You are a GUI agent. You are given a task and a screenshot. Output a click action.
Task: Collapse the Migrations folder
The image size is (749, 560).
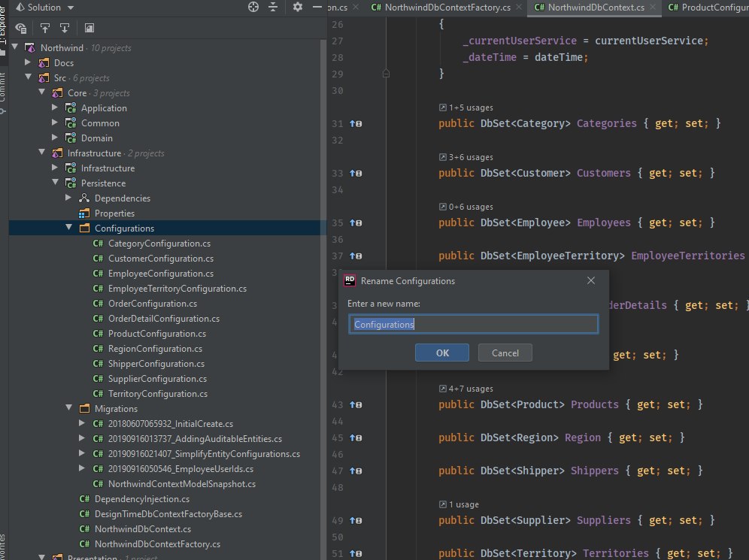coord(68,408)
